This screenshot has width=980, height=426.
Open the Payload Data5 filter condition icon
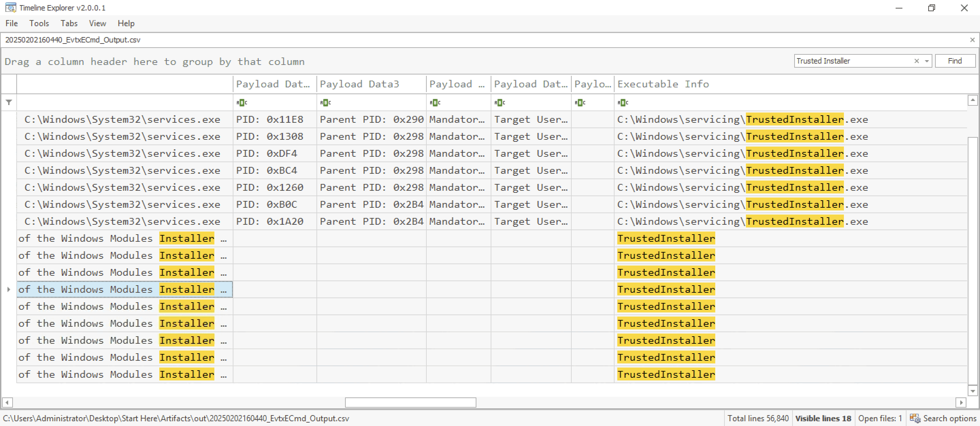(500, 103)
